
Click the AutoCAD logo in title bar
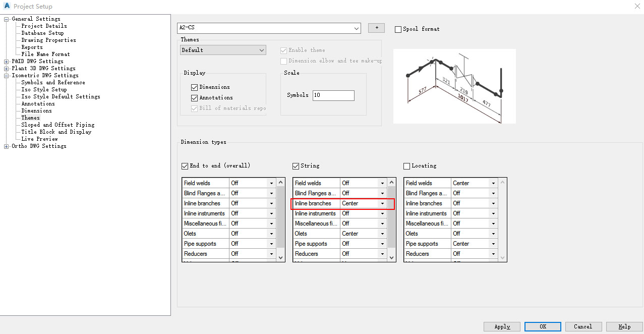pos(7,6)
